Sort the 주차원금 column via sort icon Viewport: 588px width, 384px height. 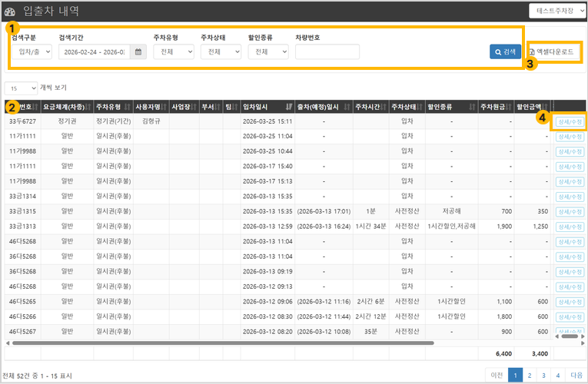coord(508,108)
